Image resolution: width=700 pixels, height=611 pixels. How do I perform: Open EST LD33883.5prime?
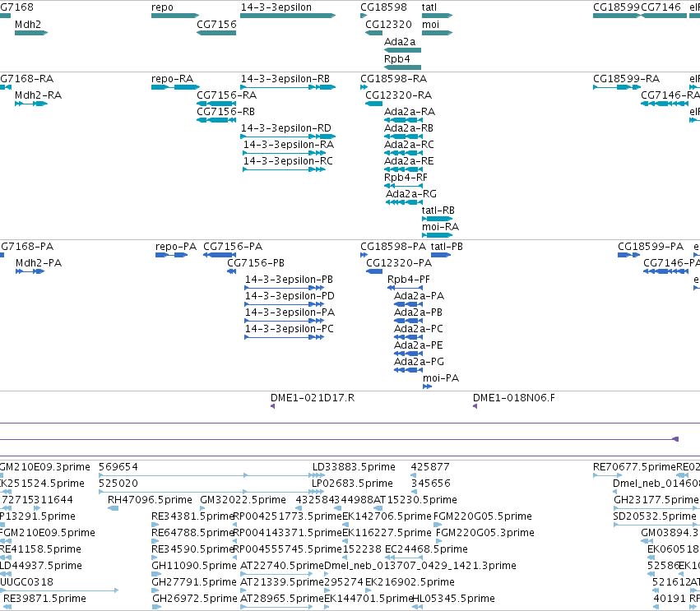[354, 467]
